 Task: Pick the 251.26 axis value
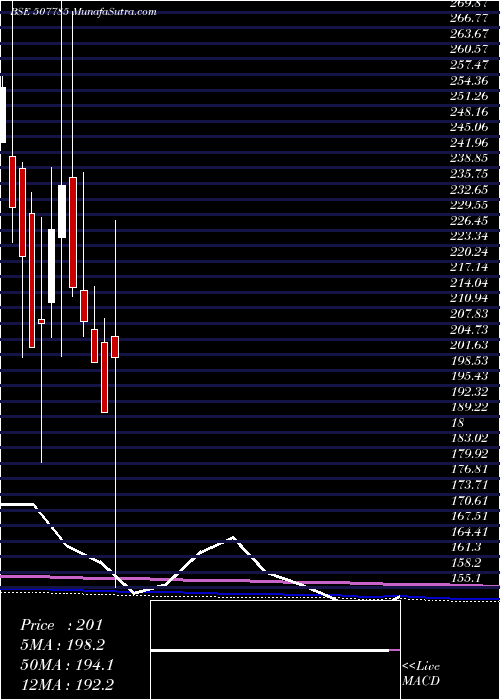[x=470, y=96]
